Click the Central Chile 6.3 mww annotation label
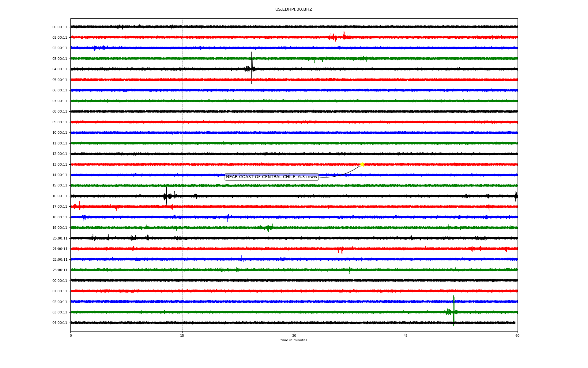The image size is (588, 368). 271,177
